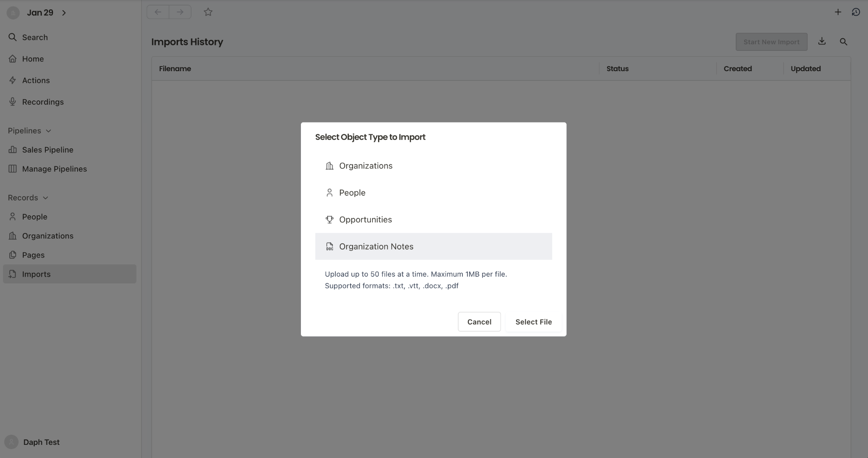Screen dimensions: 868x458
Task: Click the back arrow navigation button
Action: point(158,12)
